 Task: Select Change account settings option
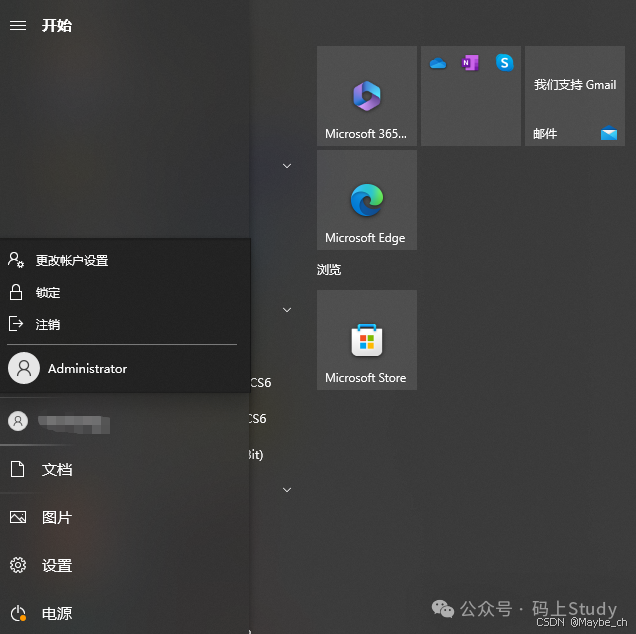pyautogui.click(x=125, y=260)
